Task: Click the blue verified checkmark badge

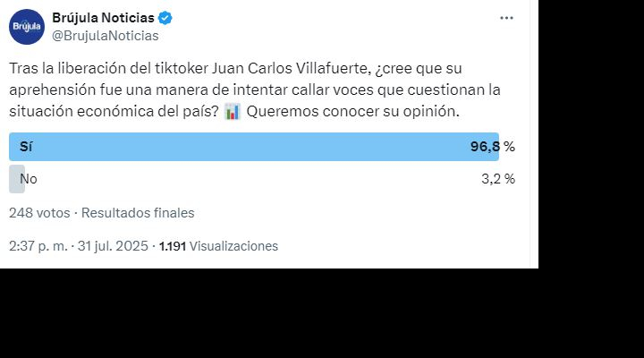Action: pyautogui.click(x=165, y=18)
